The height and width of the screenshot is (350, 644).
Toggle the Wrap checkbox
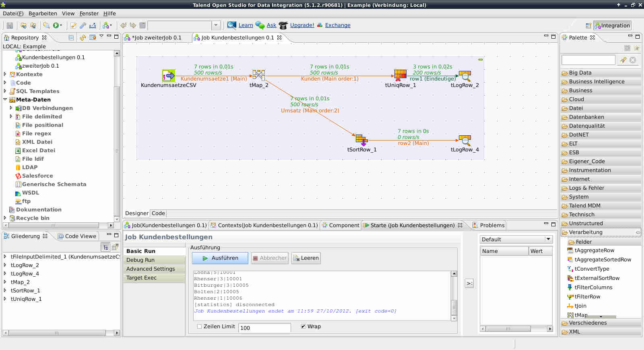pos(303,327)
